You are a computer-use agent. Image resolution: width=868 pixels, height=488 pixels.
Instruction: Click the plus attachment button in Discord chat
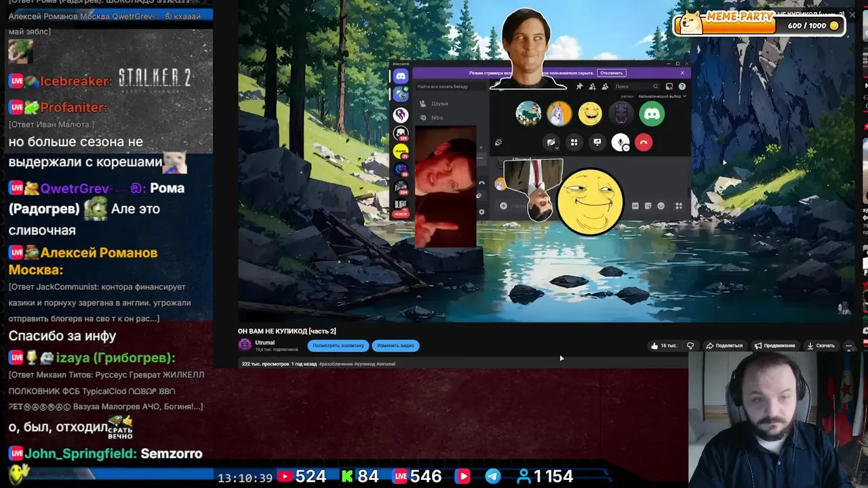tap(503, 205)
